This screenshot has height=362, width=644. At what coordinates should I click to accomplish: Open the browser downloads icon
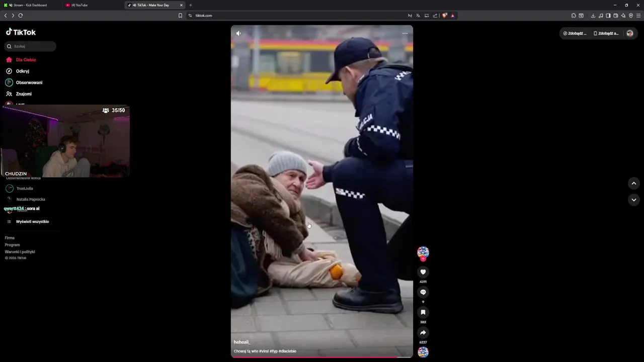[x=593, y=16]
